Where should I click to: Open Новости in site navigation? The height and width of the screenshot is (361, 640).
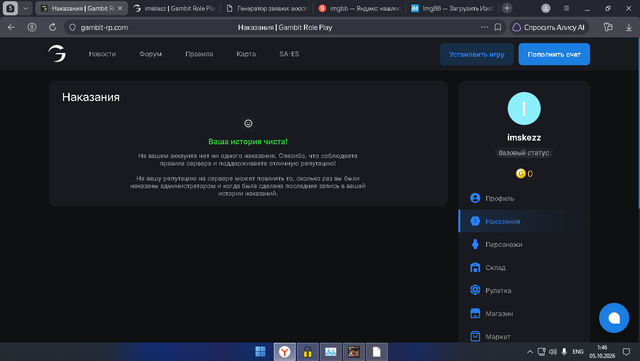click(102, 54)
